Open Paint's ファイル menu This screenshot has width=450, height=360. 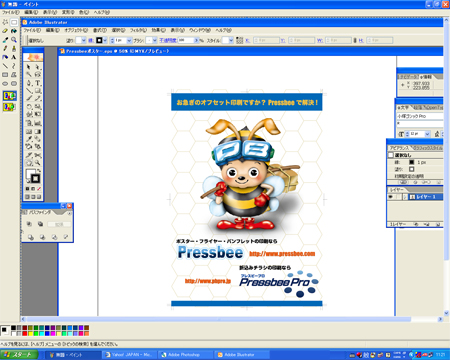tap(11, 12)
